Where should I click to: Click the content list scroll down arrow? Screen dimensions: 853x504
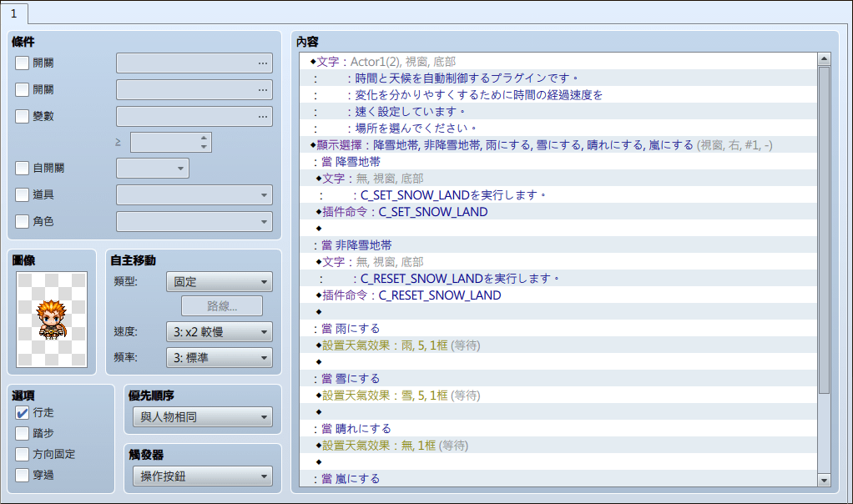tap(824, 480)
